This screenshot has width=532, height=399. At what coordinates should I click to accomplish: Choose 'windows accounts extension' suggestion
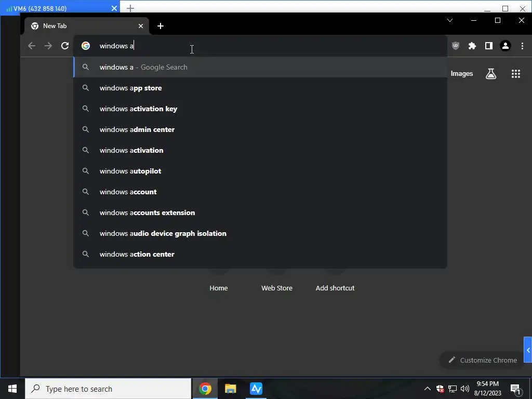point(260,212)
